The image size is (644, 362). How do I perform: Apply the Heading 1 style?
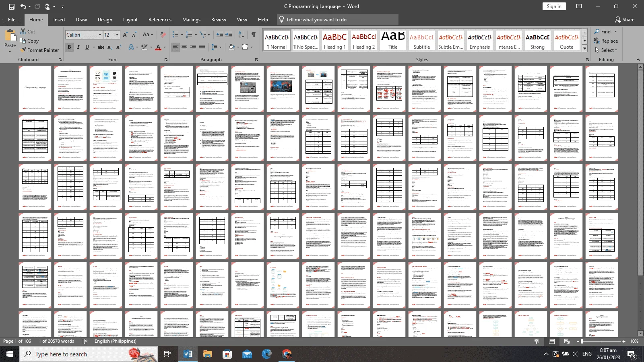click(334, 41)
